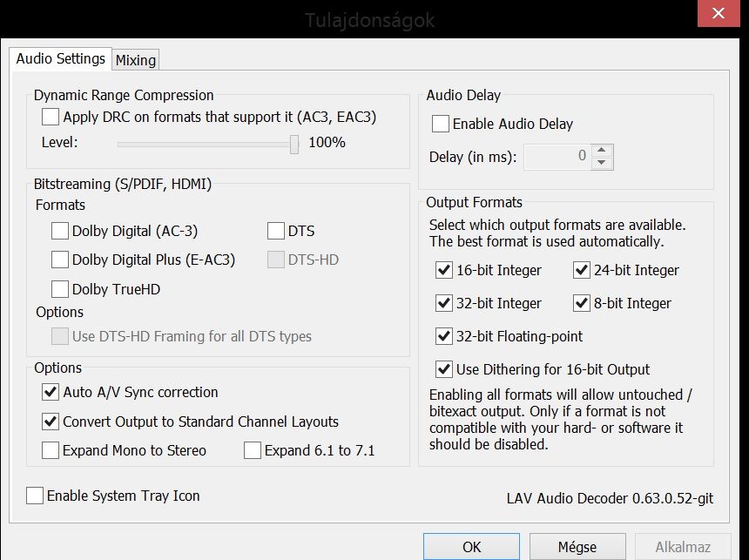This screenshot has height=560, width=749.
Task: Turn off Use Dithering for 16-bit Output
Action: (444, 369)
